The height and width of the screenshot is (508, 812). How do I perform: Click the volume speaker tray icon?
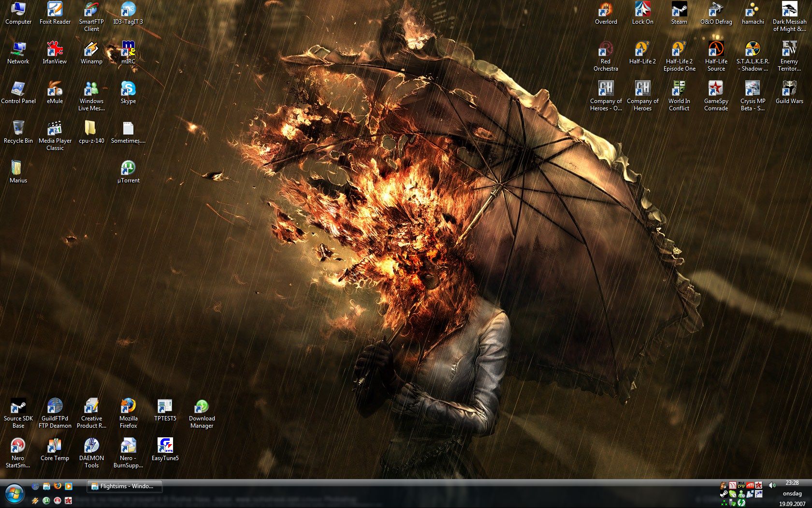pos(772,485)
